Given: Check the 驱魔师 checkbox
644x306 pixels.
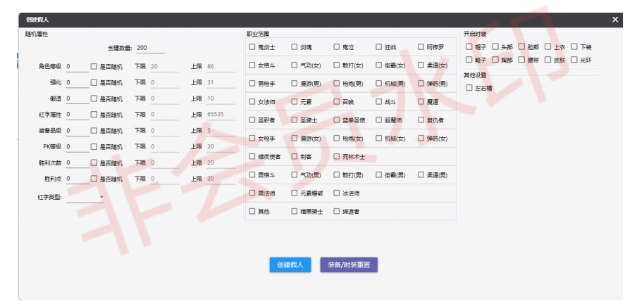Looking at the screenshot, I should 378,120.
